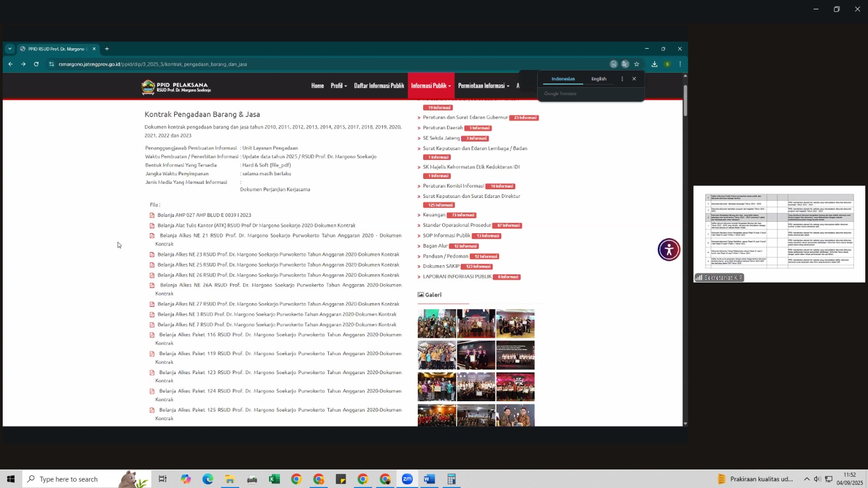Click the Translate page icon in address bar

click(625, 64)
